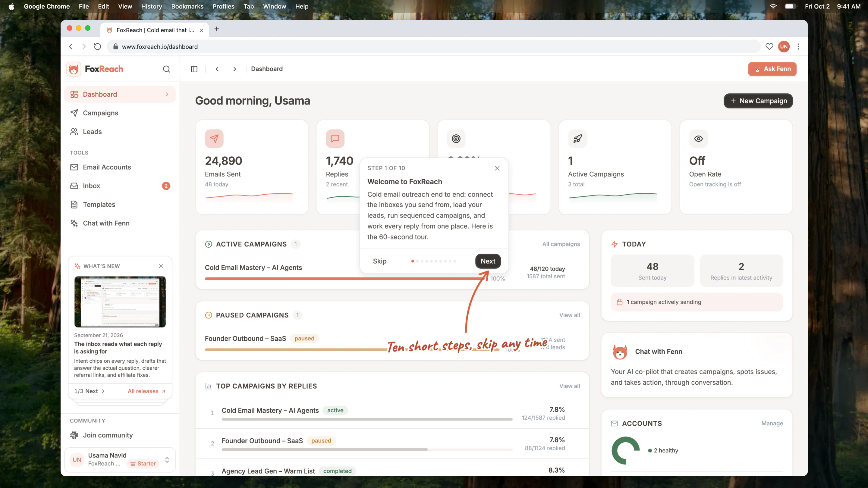Click the target icon on the third stat card
This screenshot has width=868, height=488.
coord(456,139)
